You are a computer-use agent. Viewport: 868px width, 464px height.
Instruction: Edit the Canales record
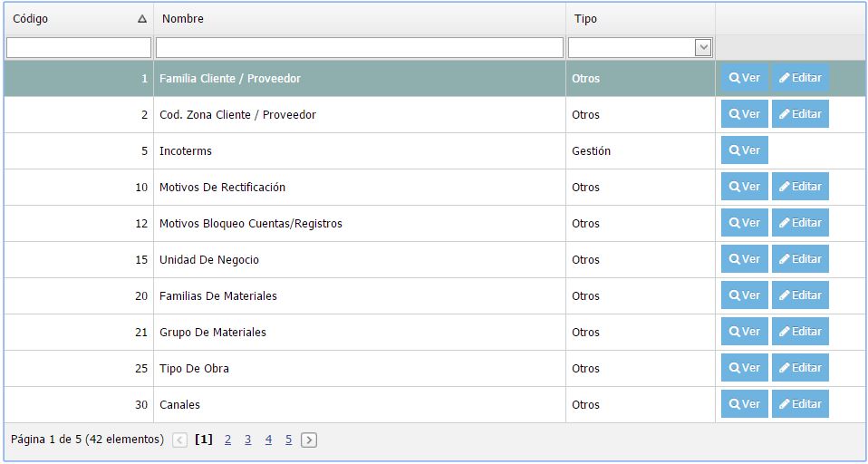800,404
